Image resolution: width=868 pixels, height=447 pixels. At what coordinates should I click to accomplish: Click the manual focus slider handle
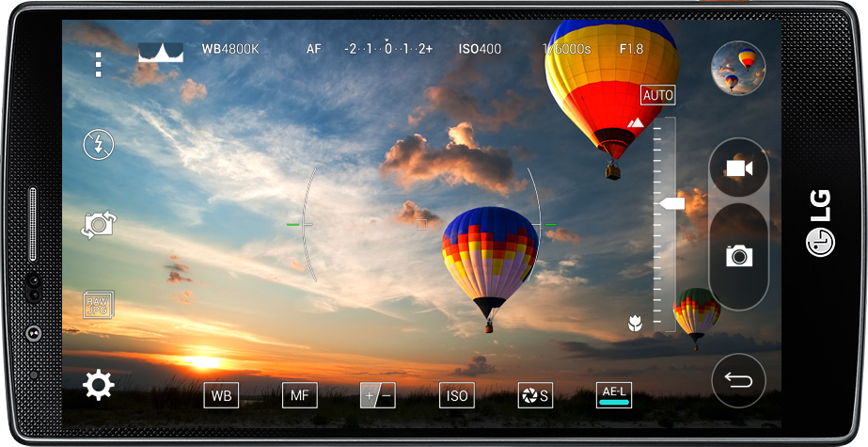(671, 203)
